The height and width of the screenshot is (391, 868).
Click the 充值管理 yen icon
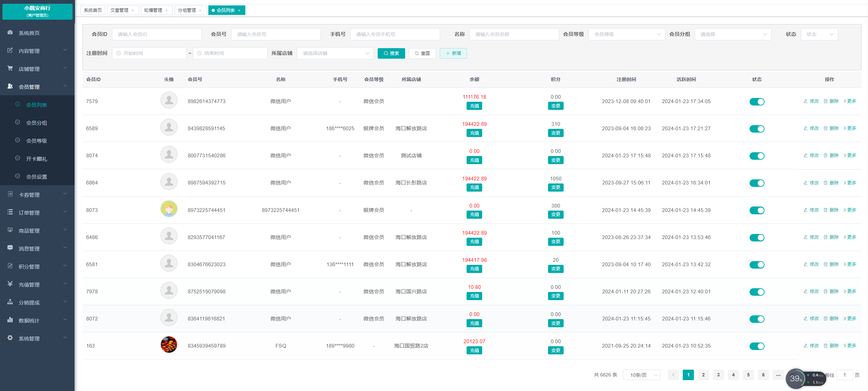[10, 284]
